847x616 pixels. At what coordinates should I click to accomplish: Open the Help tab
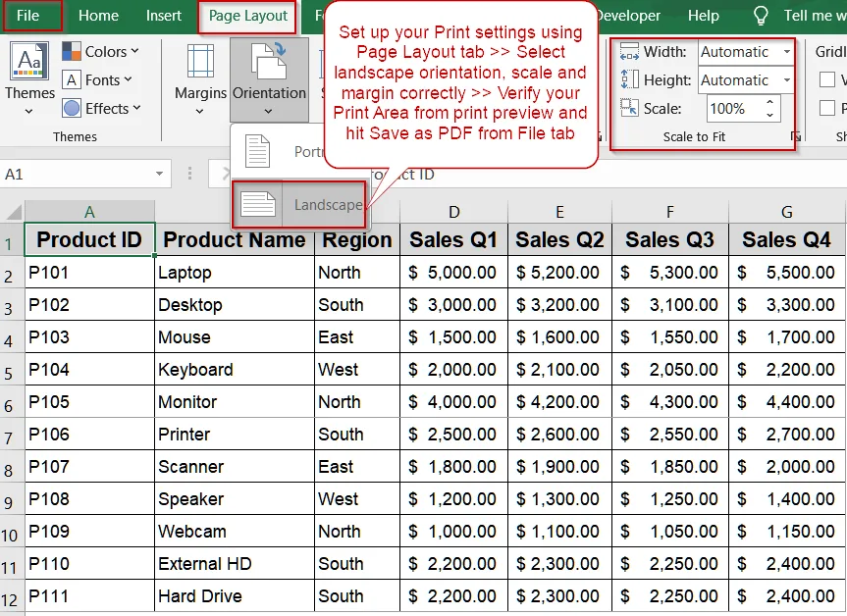point(704,16)
